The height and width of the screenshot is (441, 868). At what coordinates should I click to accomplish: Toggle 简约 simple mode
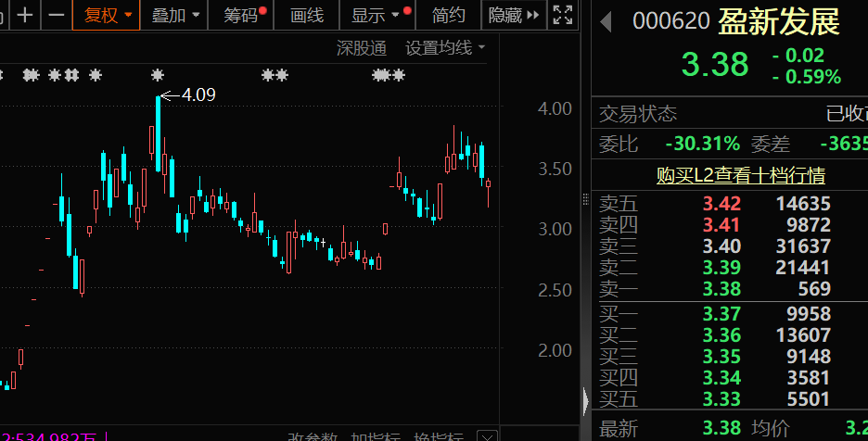[449, 15]
